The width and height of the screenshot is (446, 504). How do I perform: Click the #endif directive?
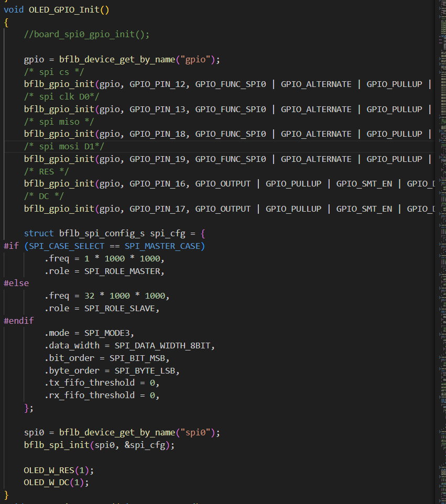[x=19, y=321]
